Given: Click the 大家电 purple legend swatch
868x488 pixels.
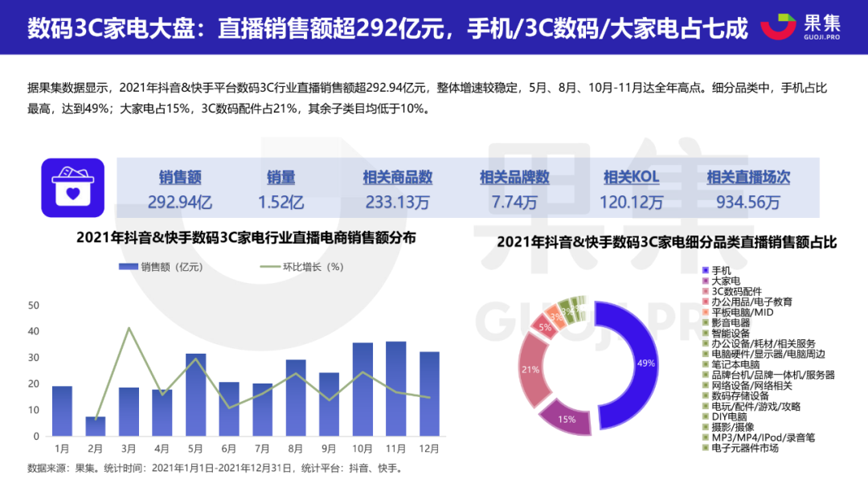Looking at the screenshot, I should click(x=706, y=281).
